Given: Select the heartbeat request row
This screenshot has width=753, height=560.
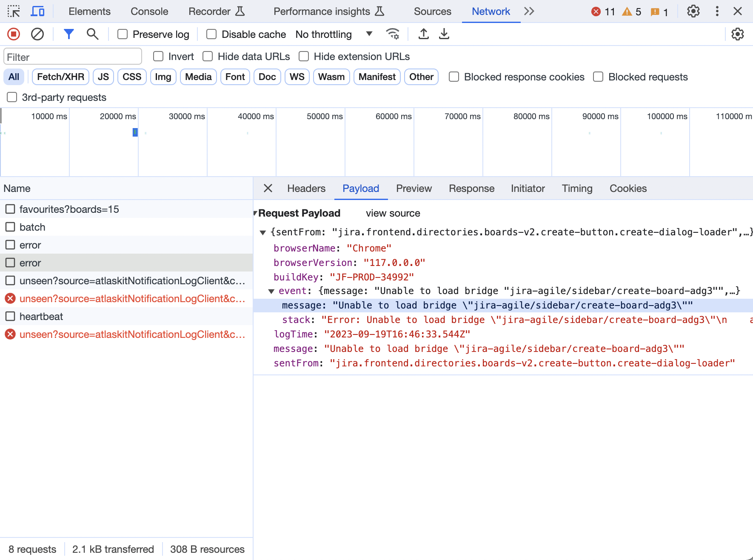Looking at the screenshot, I should tap(126, 317).
